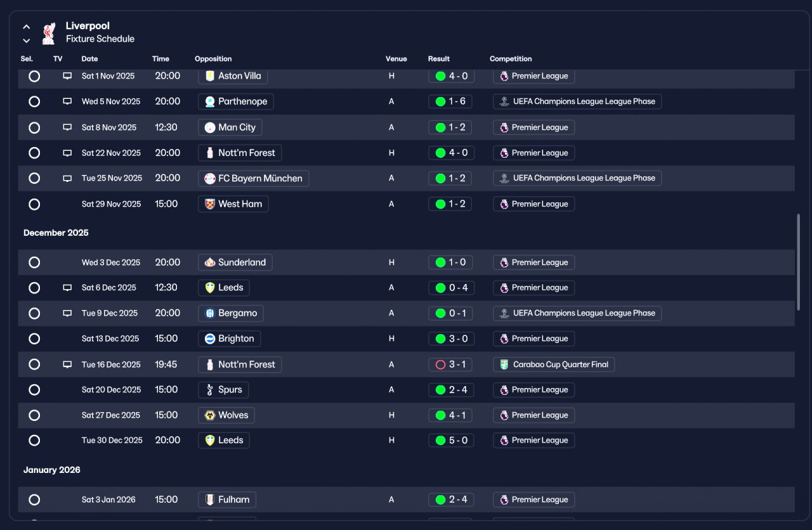812x530 pixels.
Task: Collapse the December 2025 section header
Action: 56,233
